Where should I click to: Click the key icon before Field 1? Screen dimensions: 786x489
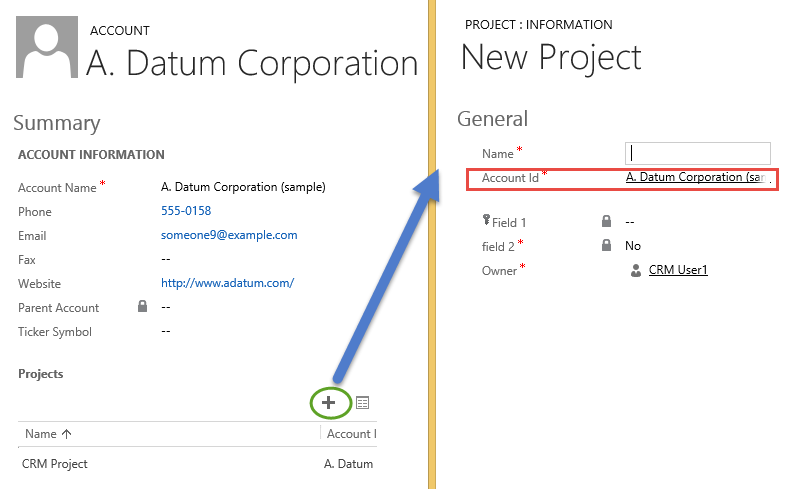pos(486,221)
